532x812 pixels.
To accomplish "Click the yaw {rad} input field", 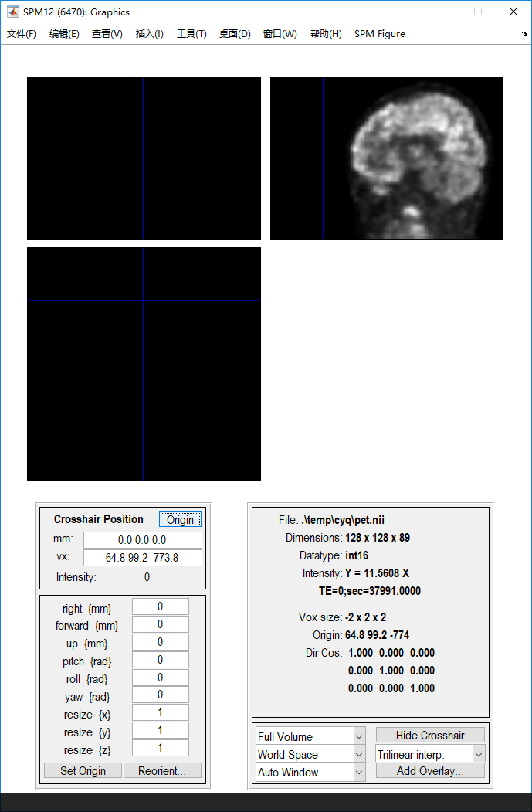I will tap(161, 695).
